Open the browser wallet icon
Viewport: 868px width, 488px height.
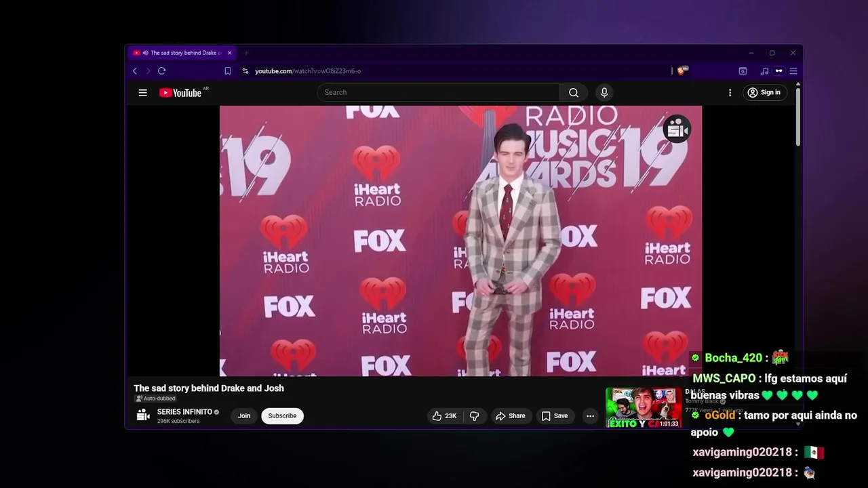pos(743,71)
